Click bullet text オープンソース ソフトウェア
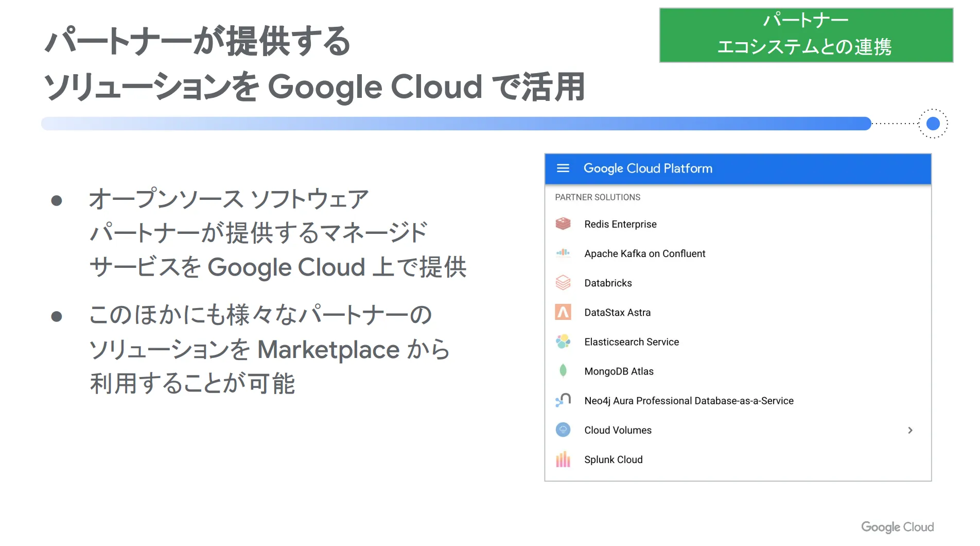 pyautogui.click(x=229, y=199)
